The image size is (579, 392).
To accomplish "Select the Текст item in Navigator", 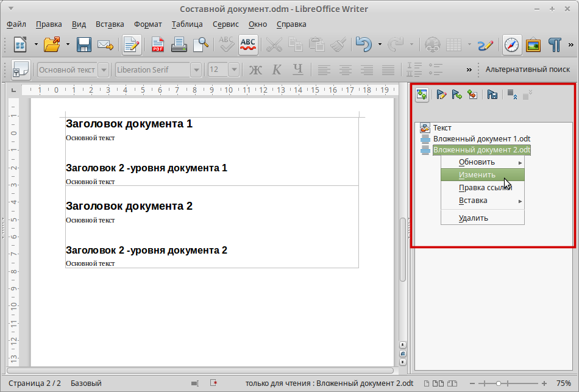I will pyautogui.click(x=442, y=128).
